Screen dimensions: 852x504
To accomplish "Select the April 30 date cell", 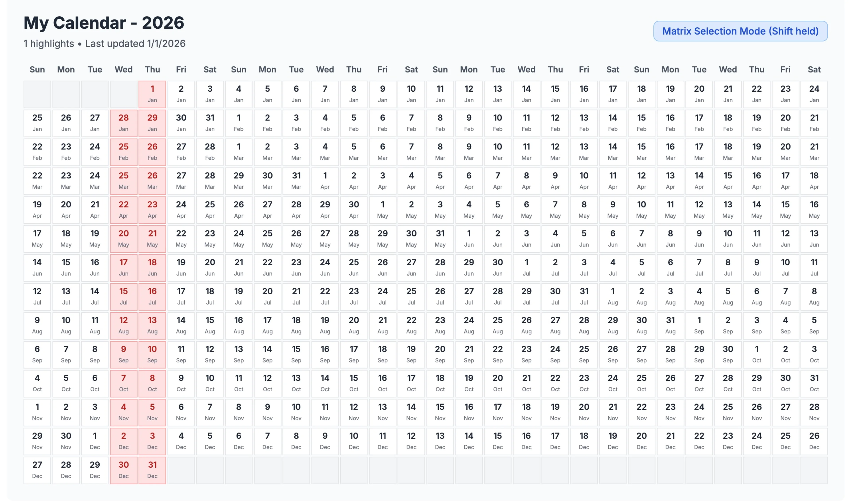I will pos(353,210).
